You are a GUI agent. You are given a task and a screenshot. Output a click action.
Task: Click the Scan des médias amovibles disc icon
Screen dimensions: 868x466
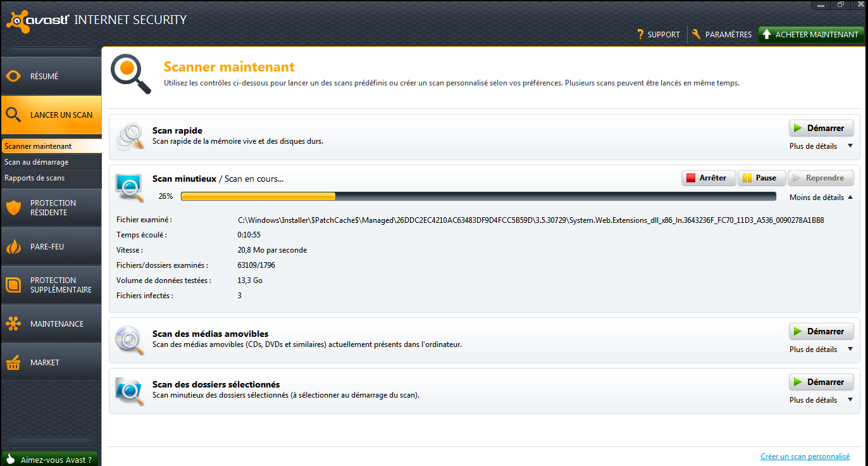click(131, 340)
